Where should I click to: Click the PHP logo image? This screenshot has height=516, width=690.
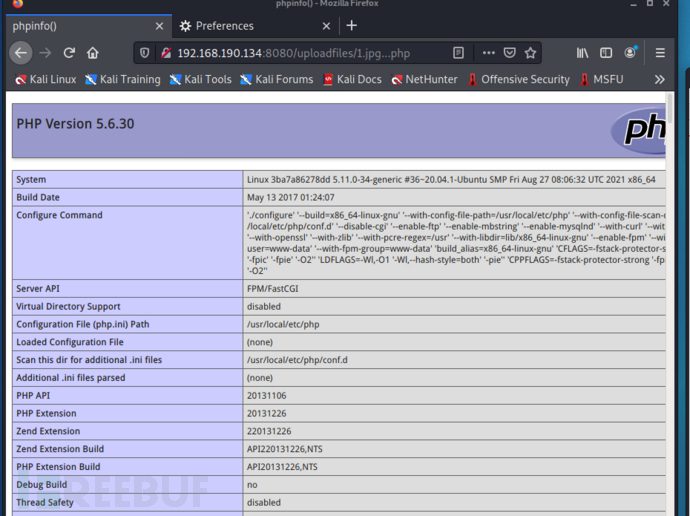point(638,131)
